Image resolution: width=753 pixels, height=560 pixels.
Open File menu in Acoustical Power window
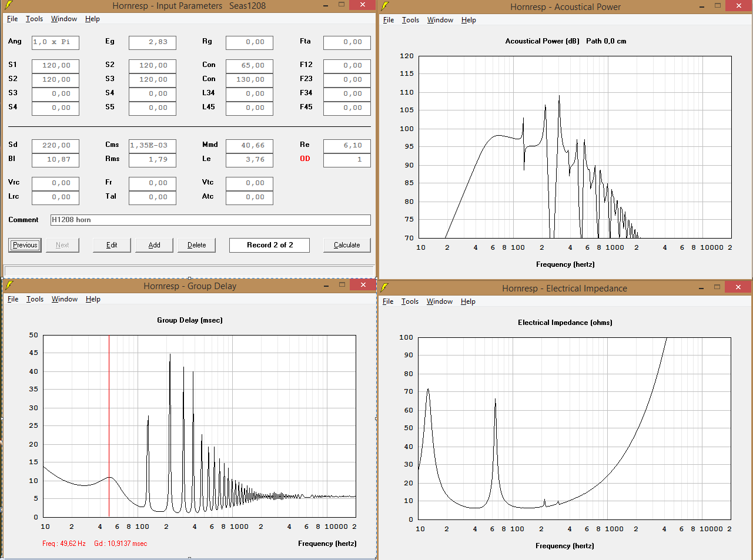(x=389, y=20)
